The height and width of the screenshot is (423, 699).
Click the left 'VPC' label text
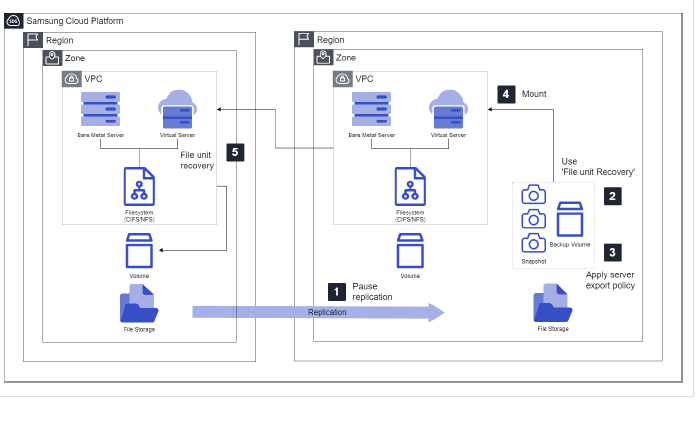(x=94, y=79)
